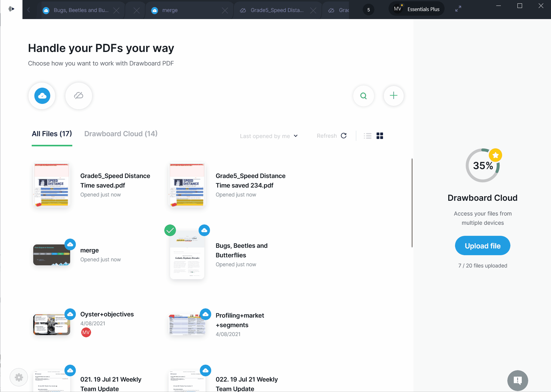The width and height of the screenshot is (551, 392).
Task: Click cloud badge on Profiling+market+segments
Action: click(x=206, y=314)
